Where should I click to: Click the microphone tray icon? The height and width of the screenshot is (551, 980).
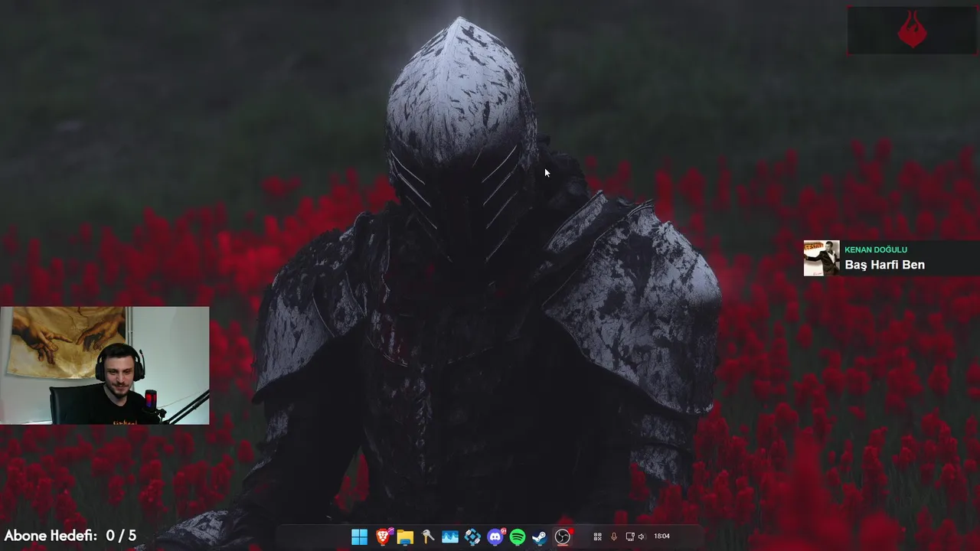(x=613, y=536)
